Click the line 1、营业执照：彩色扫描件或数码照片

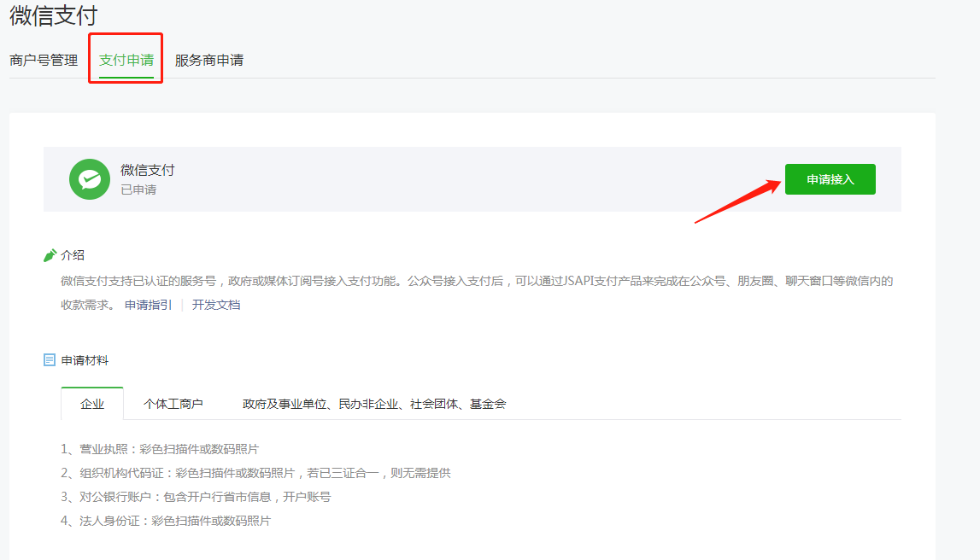coord(160,449)
